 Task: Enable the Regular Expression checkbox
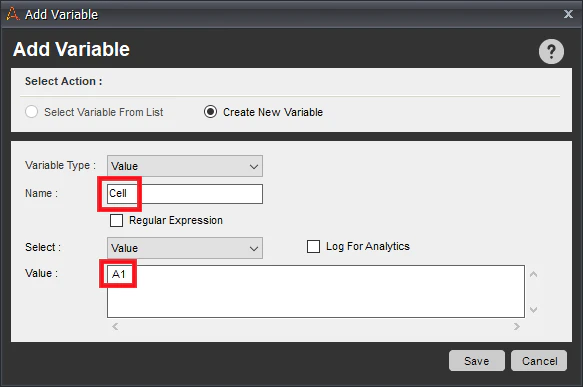coord(116,220)
